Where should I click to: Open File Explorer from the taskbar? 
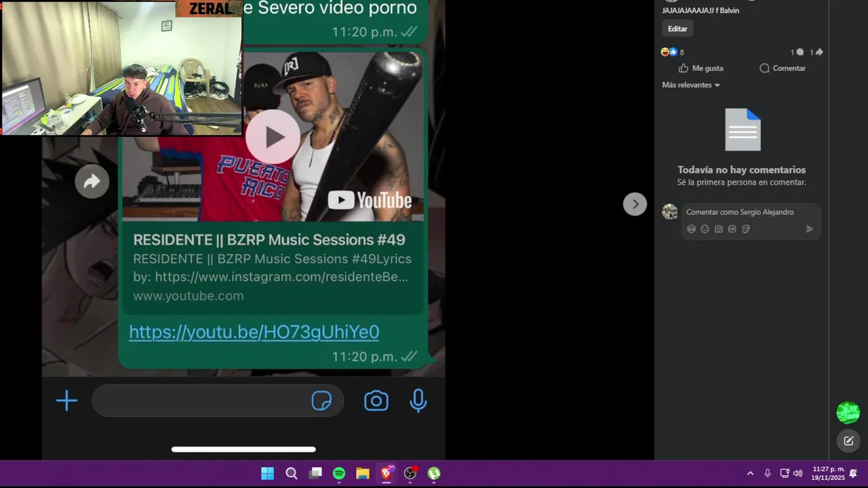(x=363, y=474)
